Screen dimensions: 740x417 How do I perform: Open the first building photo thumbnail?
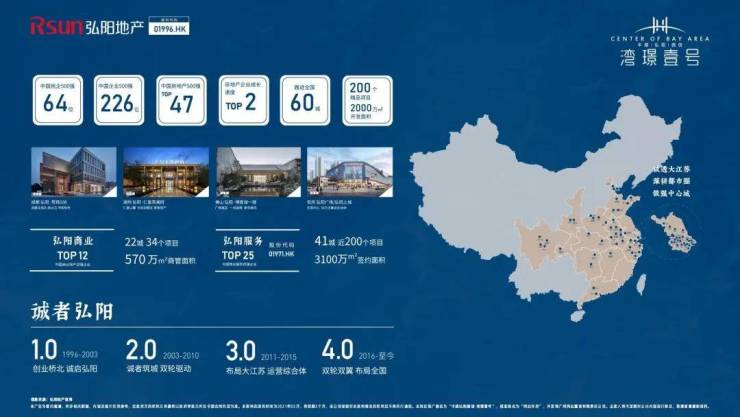pos(72,172)
